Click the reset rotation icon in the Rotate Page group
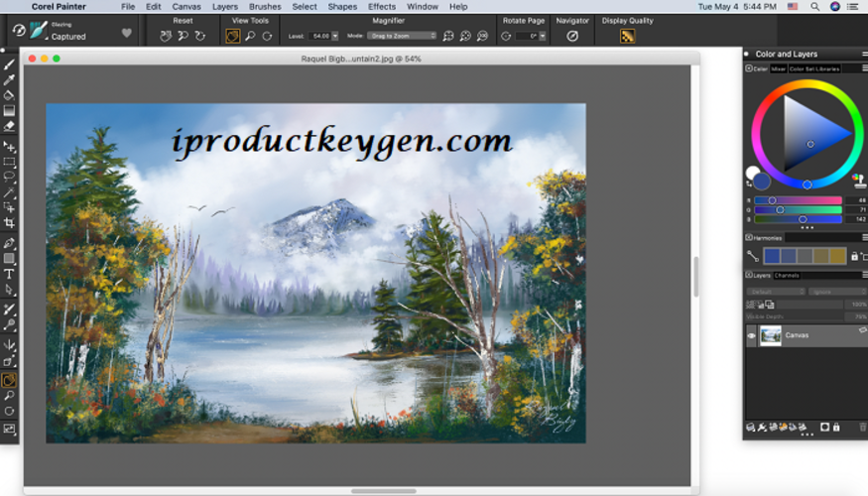The height and width of the screenshot is (496, 868). pos(506,36)
